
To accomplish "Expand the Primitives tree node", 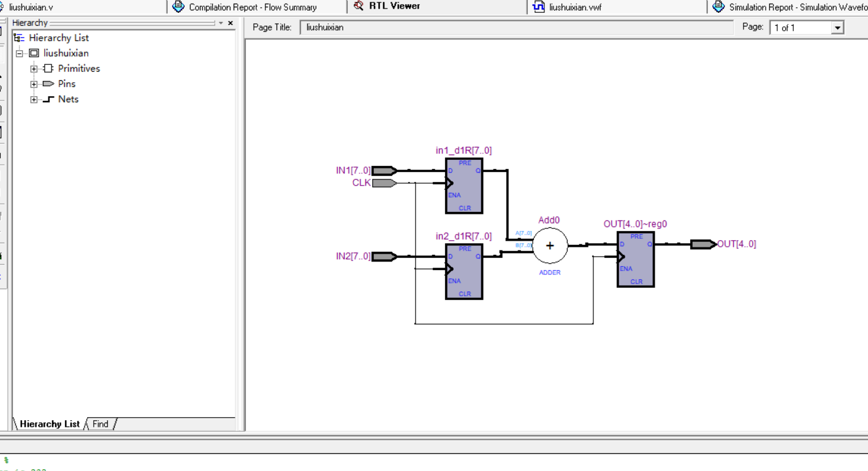I will (34, 69).
